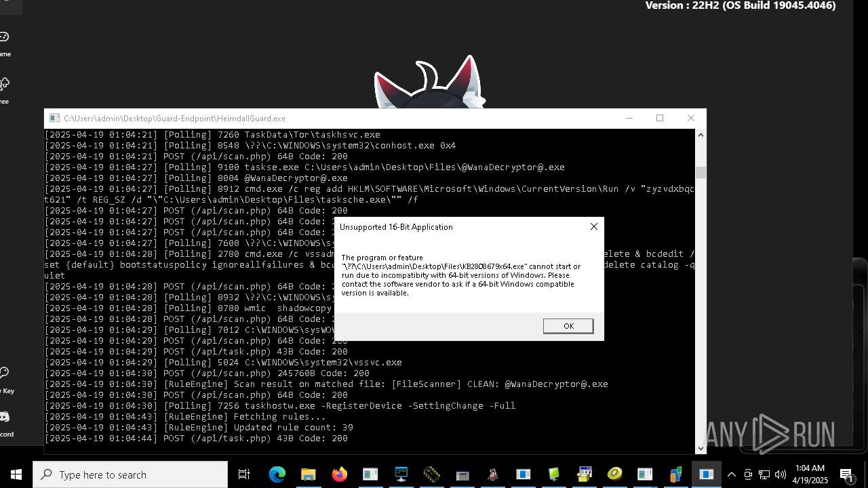Close the HeimdallGuard console window
This screenshot has width=868, height=488.
[691, 118]
